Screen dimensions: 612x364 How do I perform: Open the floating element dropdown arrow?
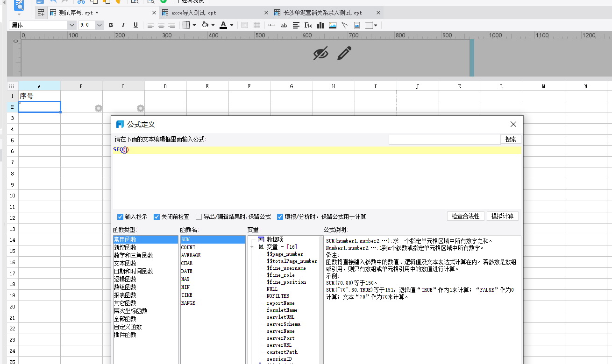(x=376, y=25)
